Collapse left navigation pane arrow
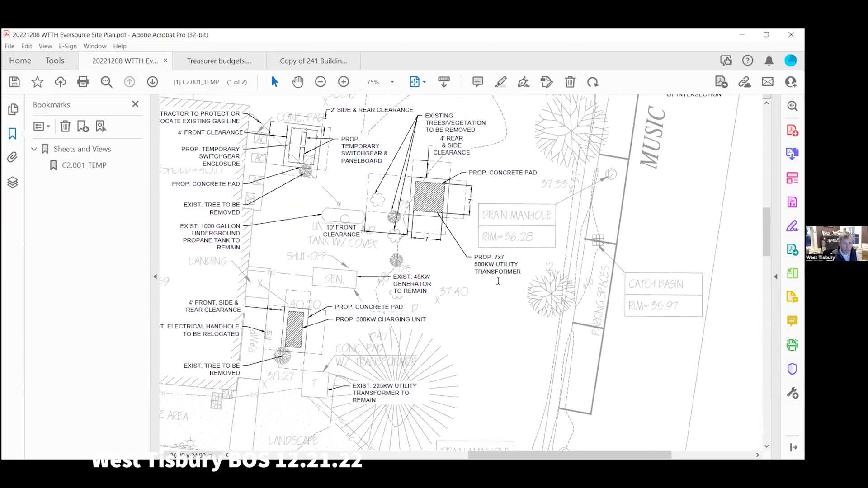This screenshot has width=868, height=488. coord(155,277)
